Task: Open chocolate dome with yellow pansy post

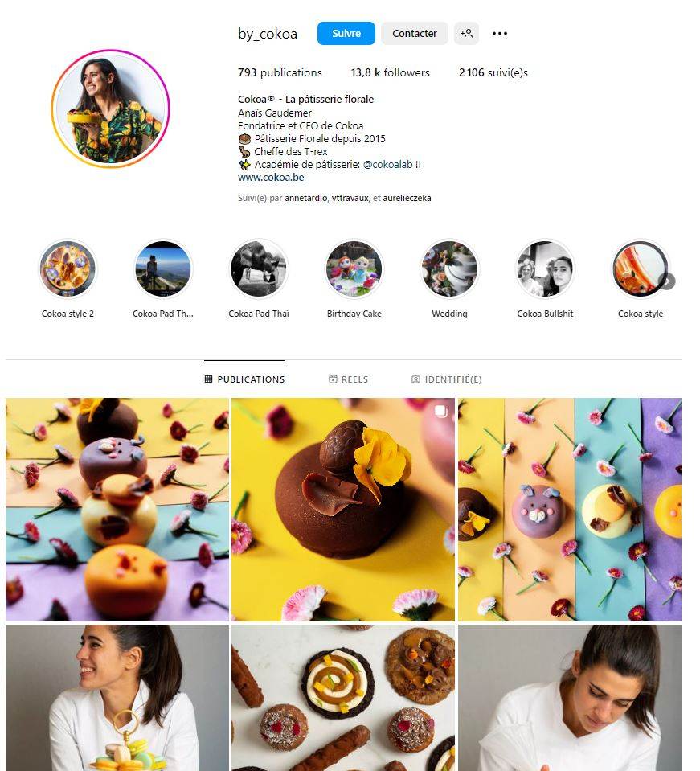Action: coord(343,510)
